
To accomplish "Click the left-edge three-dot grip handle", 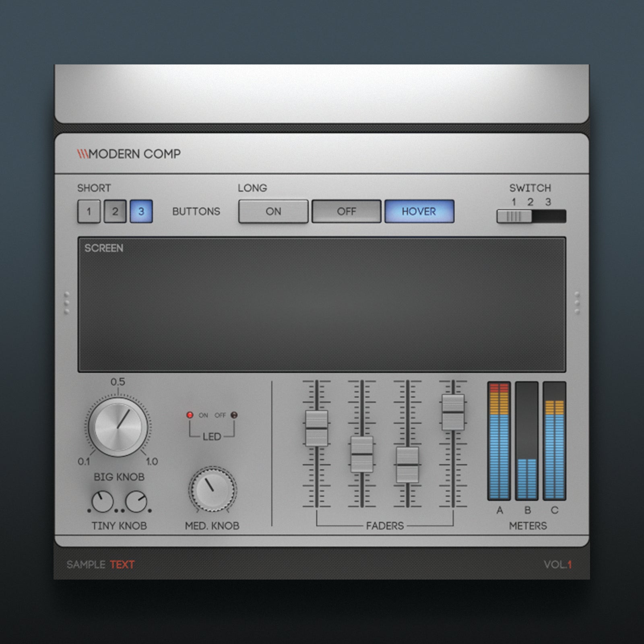I will click(67, 303).
